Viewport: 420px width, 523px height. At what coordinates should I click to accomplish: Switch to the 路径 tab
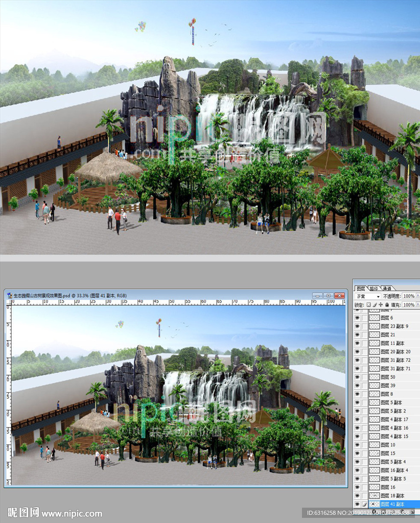tap(374, 289)
